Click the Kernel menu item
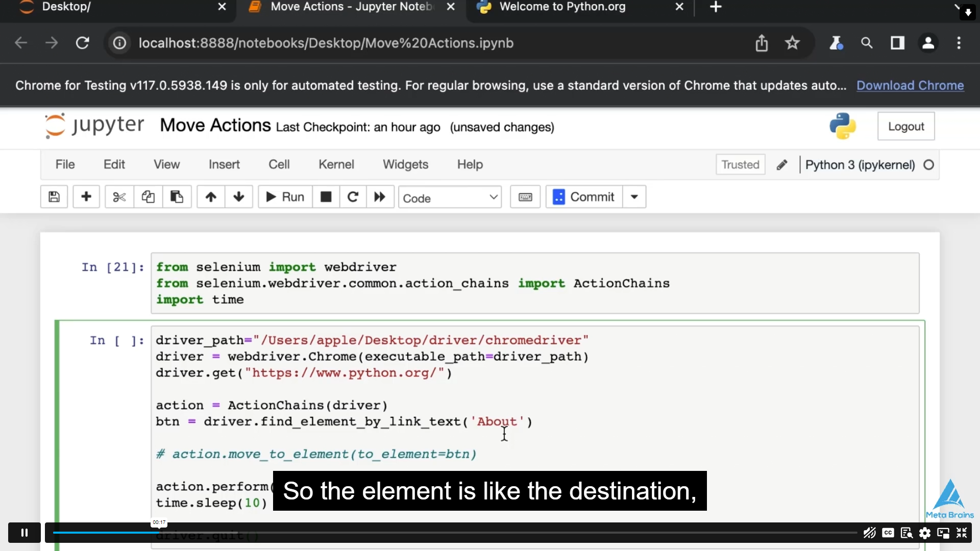 [x=336, y=164]
